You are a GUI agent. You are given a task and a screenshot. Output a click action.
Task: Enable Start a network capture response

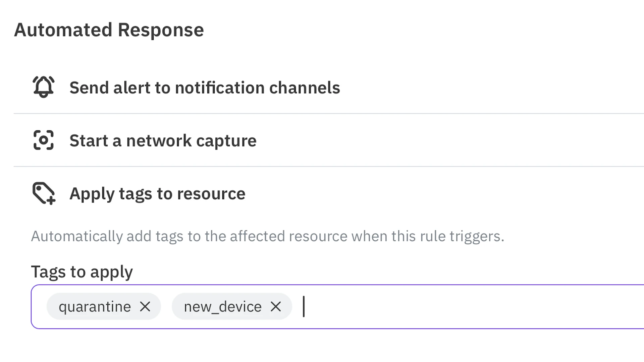(x=163, y=140)
